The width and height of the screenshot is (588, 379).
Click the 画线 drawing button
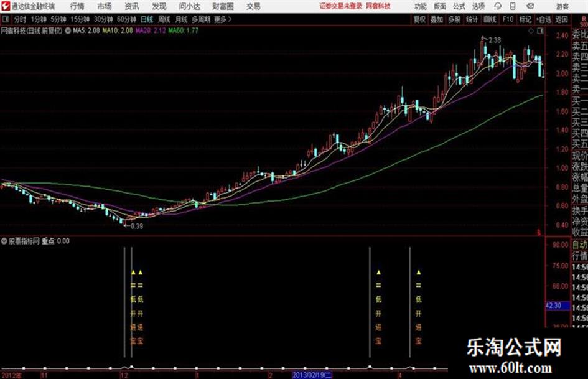click(x=490, y=19)
